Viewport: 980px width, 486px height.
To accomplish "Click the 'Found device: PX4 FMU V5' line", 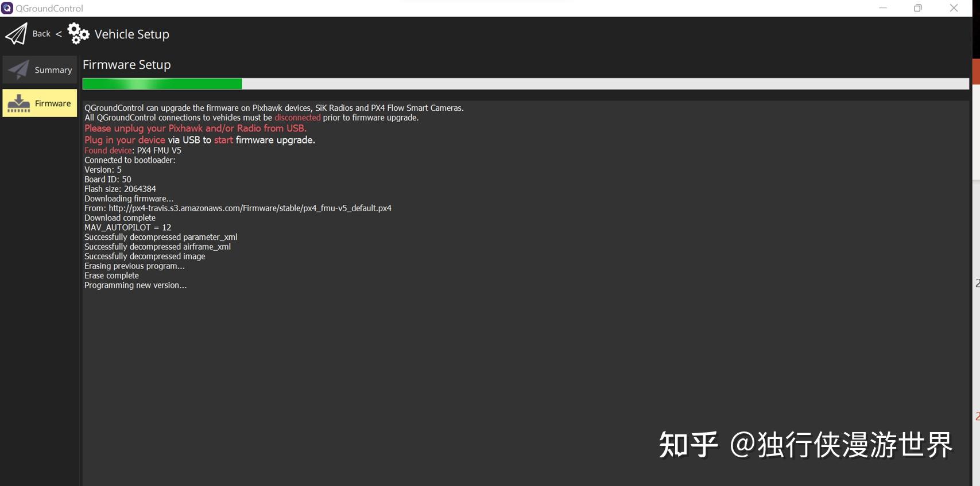I will click(133, 150).
